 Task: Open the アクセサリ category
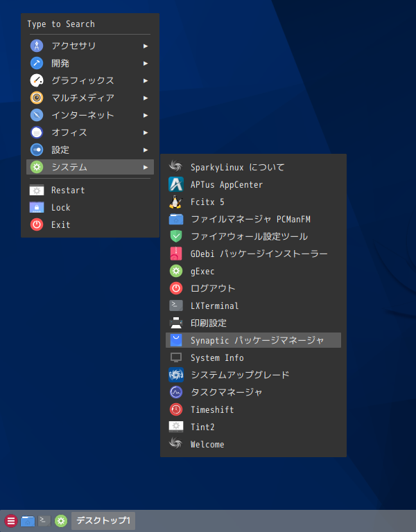(x=90, y=46)
